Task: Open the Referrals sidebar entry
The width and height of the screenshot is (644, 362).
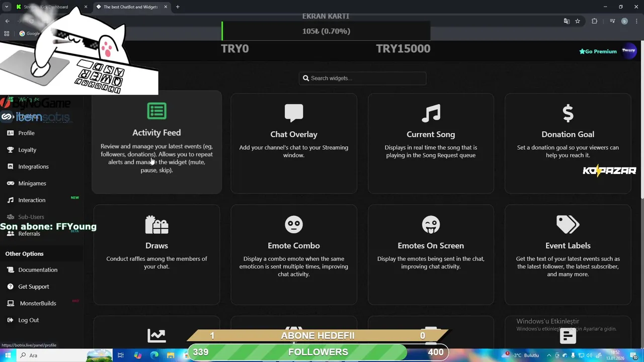Action: 29,234
